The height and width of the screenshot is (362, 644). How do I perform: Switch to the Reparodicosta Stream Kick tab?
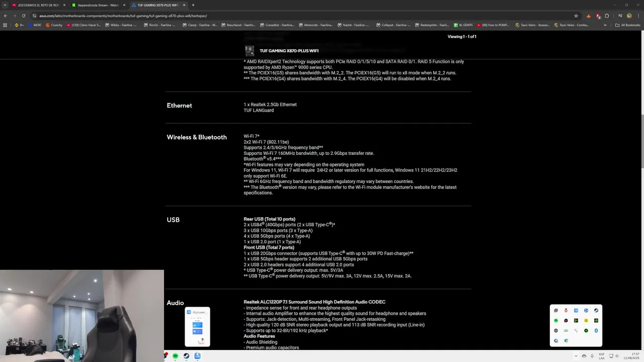point(99,5)
